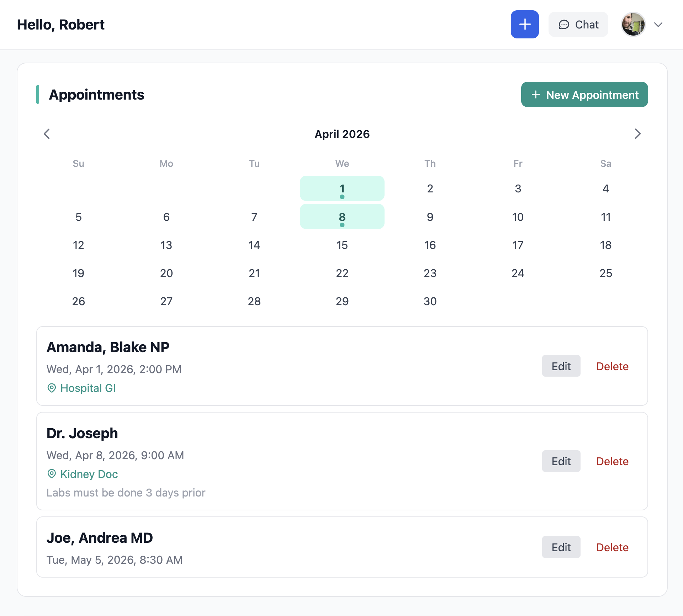The height and width of the screenshot is (616, 683).
Task: Click the Appointments section heading
Action: pos(97,94)
